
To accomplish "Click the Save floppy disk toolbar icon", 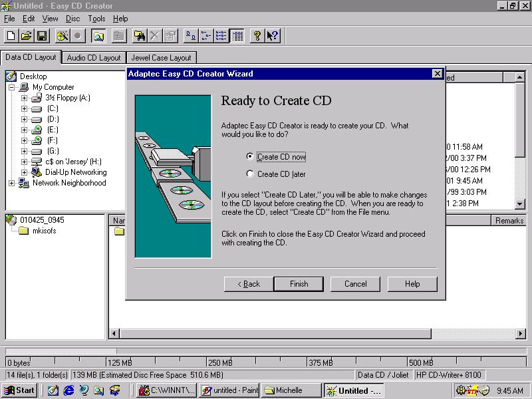I will pos(42,36).
